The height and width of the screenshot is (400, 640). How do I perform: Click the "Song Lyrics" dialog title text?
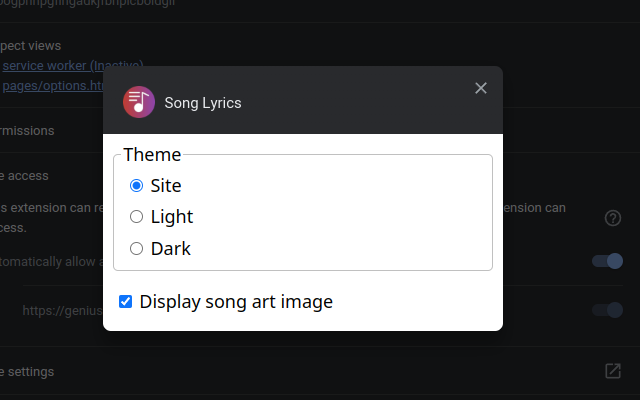(x=203, y=103)
